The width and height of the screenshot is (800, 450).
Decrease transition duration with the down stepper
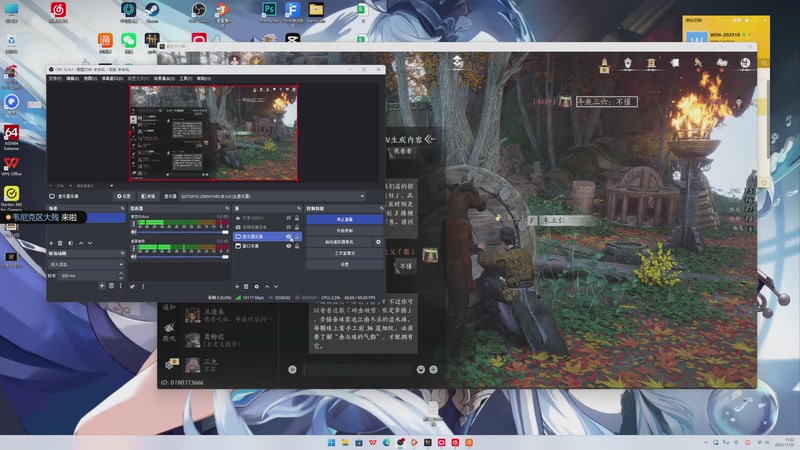click(x=121, y=278)
